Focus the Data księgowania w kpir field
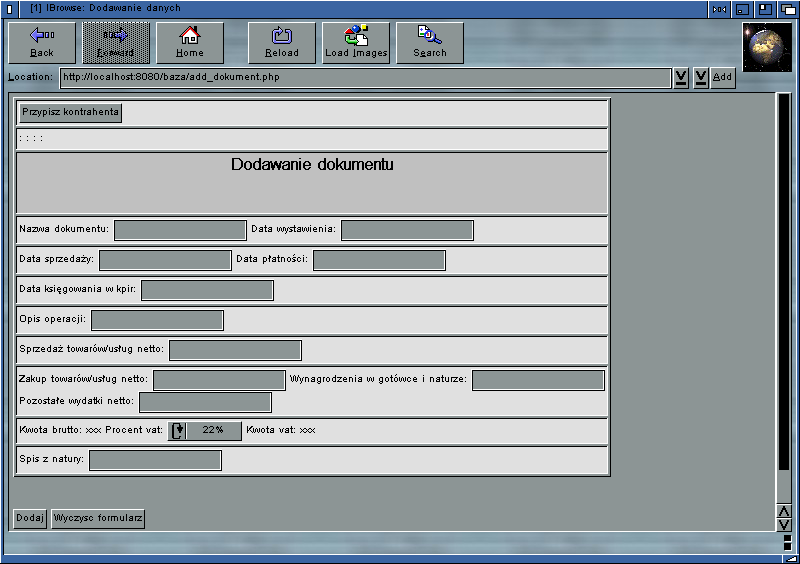The image size is (800, 564). point(208,290)
